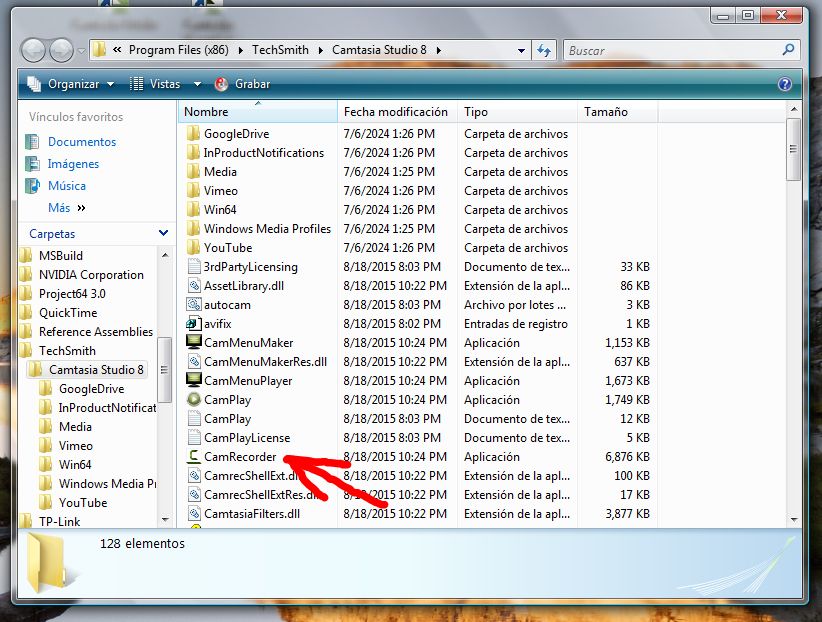
Task: Select Reference Assemblies in folder tree
Action: 96,331
